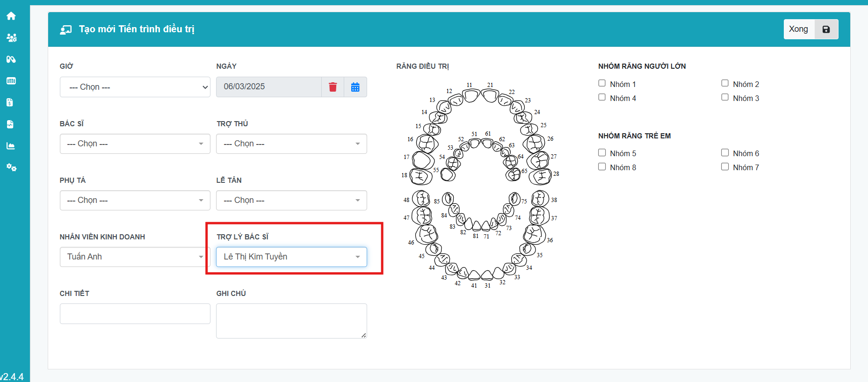Tick the Nhóm 6 checkbox
This screenshot has height=382, width=868.
(725, 152)
